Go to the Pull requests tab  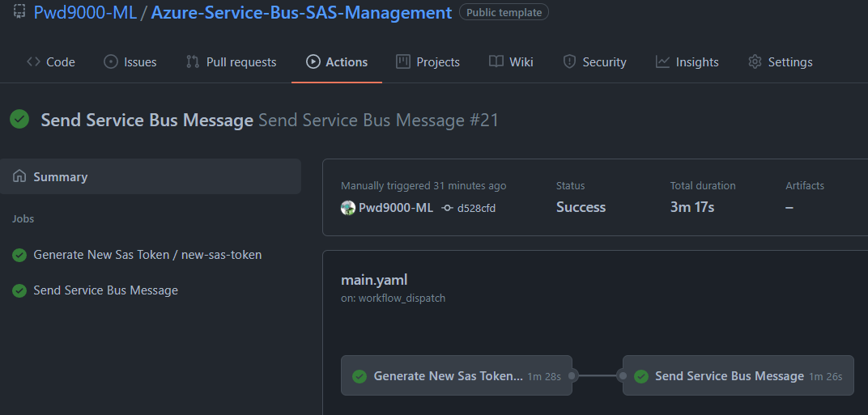pos(231,62)
